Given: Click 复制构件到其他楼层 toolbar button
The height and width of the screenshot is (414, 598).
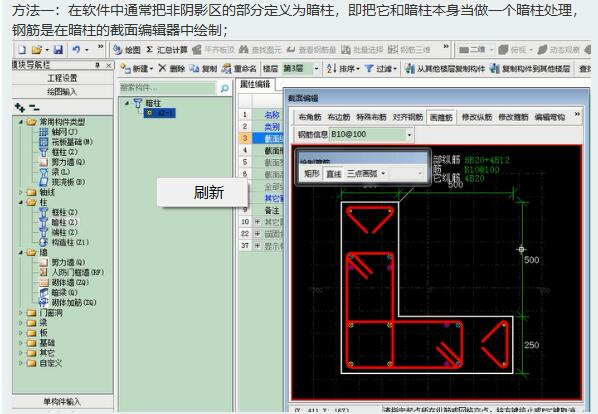Looking at the screenshot, I should tap(530, 69).
